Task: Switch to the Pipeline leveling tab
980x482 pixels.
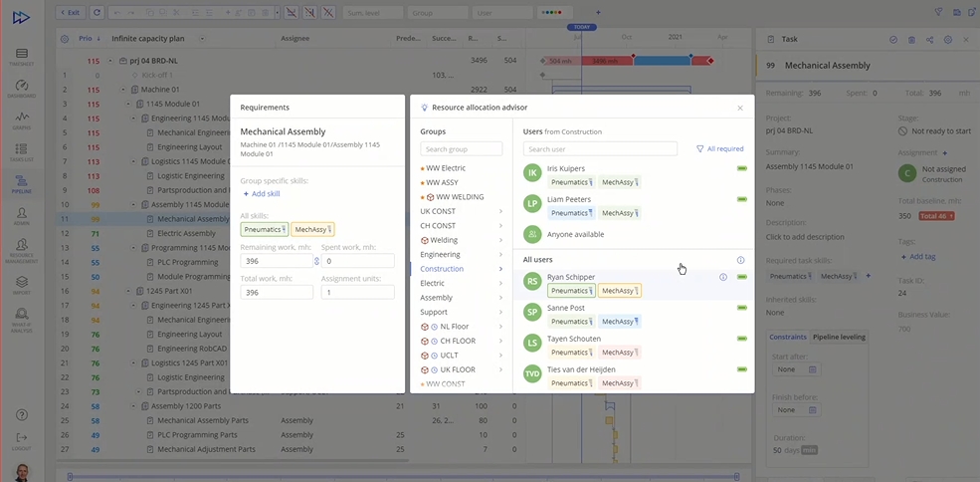Action: (x=841, y=337)
